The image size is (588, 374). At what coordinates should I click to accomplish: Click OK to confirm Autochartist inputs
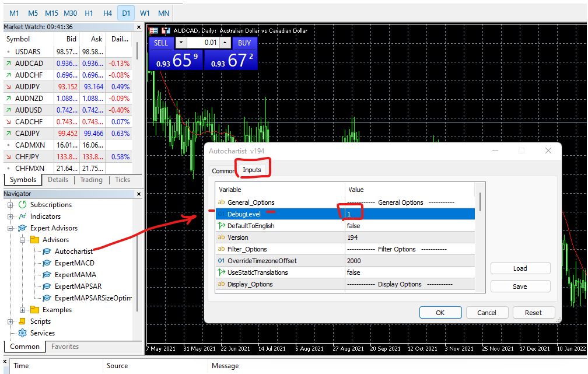tap(440, 312)
